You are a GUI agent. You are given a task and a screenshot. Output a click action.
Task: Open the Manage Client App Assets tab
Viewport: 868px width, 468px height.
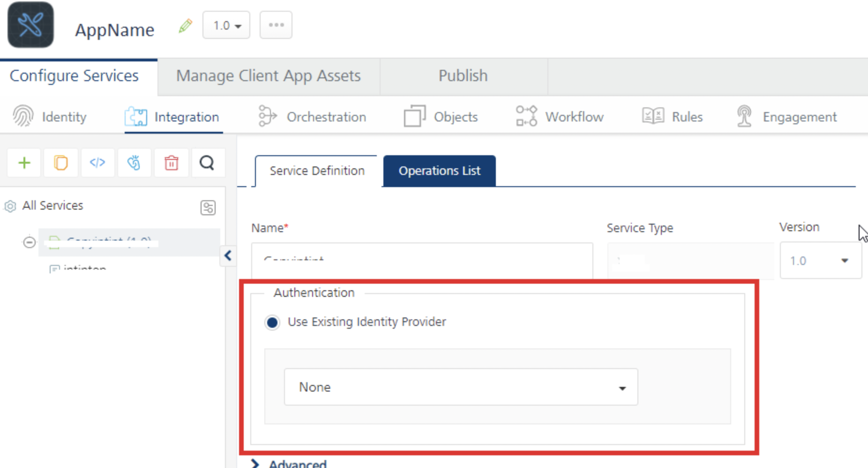coord(268,76)
